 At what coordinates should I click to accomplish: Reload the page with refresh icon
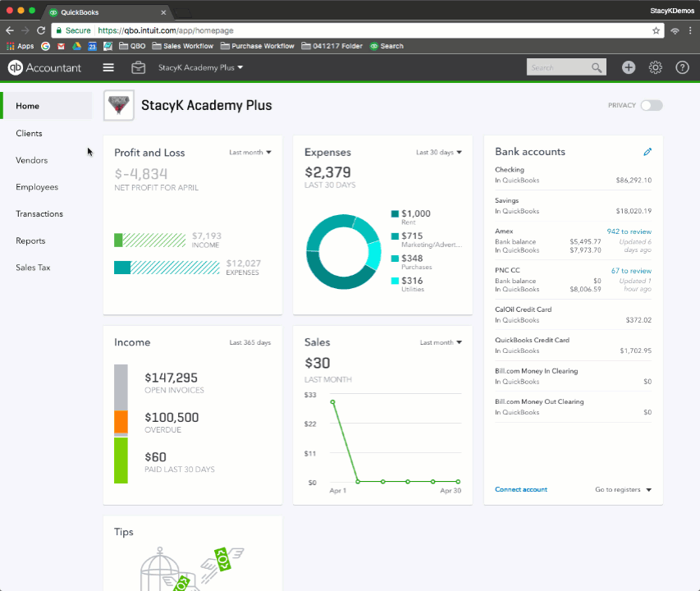(x=41, y=30)
